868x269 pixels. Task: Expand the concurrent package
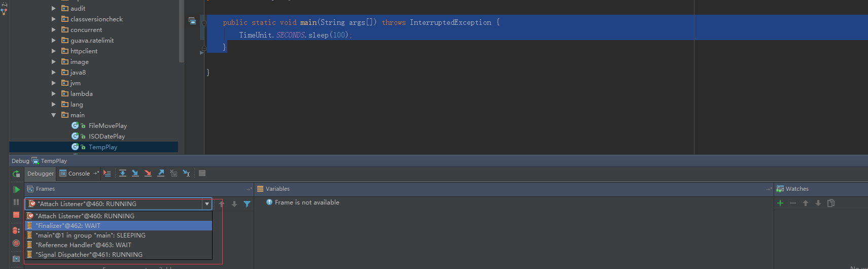[54, 29]
